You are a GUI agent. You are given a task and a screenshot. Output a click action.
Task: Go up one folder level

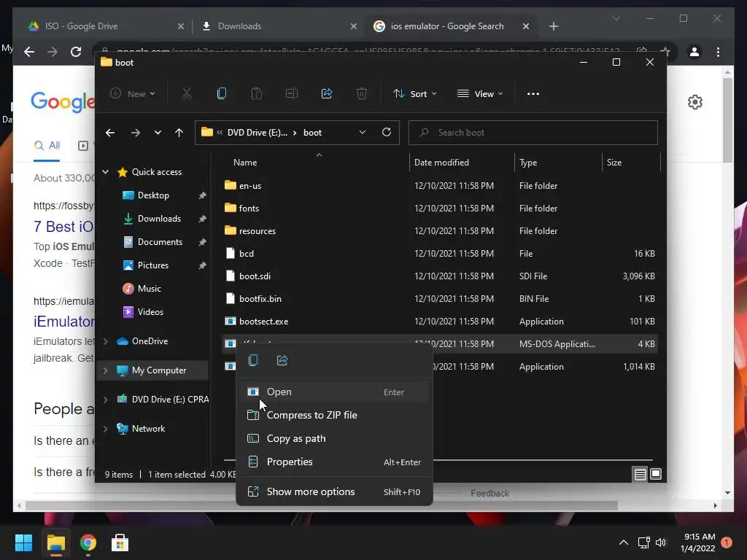(179, 133)
